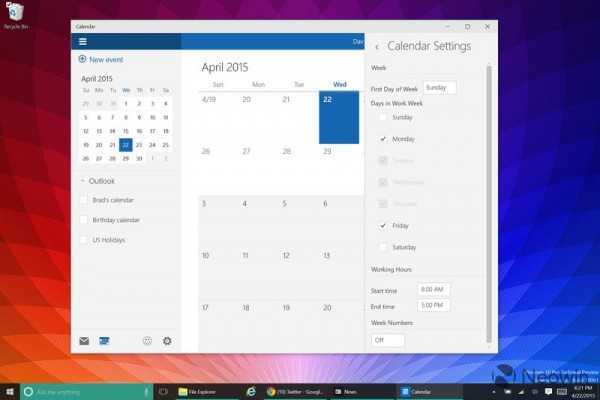Pick 25 in the mini calendar
This screenshot has width=600, height=400.
pyautogui.click(x=166, y=145)
